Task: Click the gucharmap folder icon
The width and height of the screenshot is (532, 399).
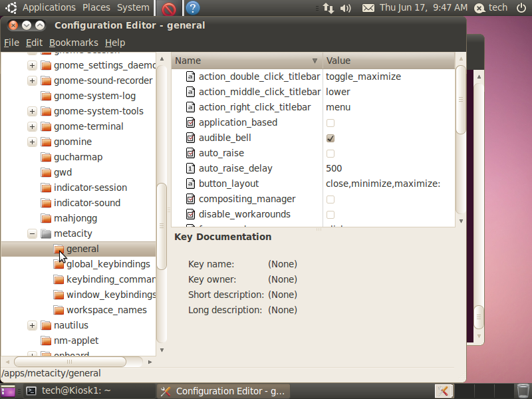Action: coord(46,157)
